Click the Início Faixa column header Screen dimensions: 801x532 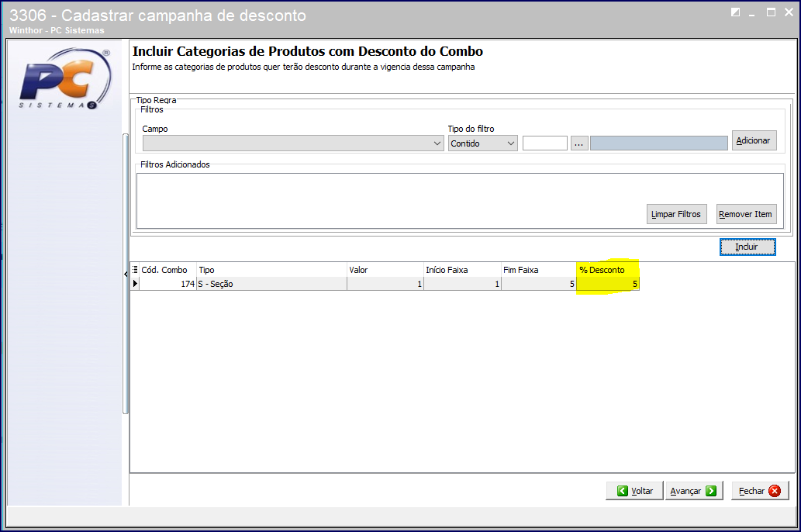point(462,270)
